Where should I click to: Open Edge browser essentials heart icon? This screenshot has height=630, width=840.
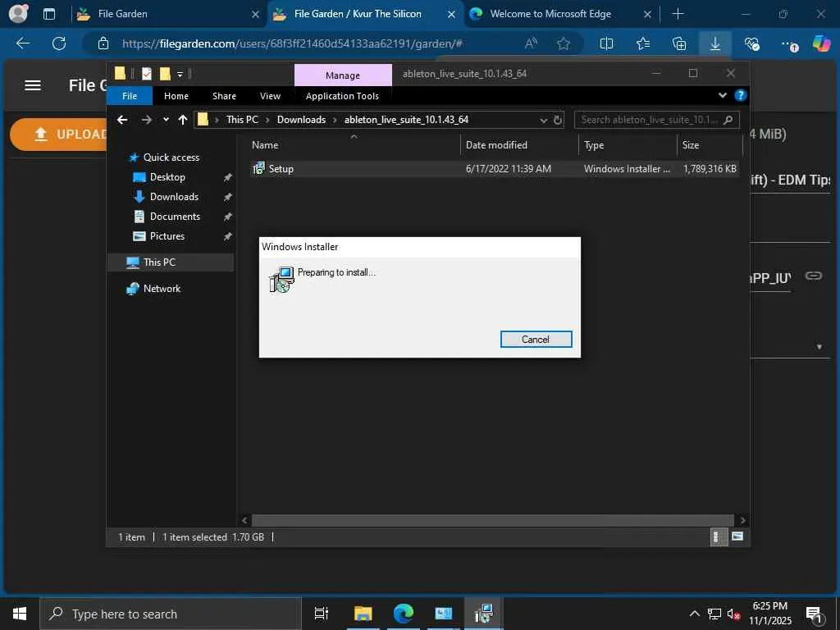(751, 43)
